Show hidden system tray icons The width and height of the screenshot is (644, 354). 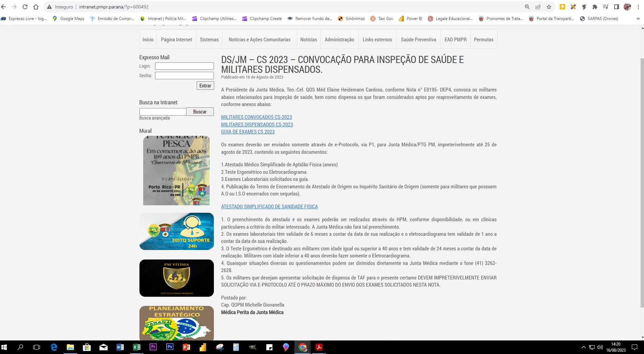coord(583,347)
